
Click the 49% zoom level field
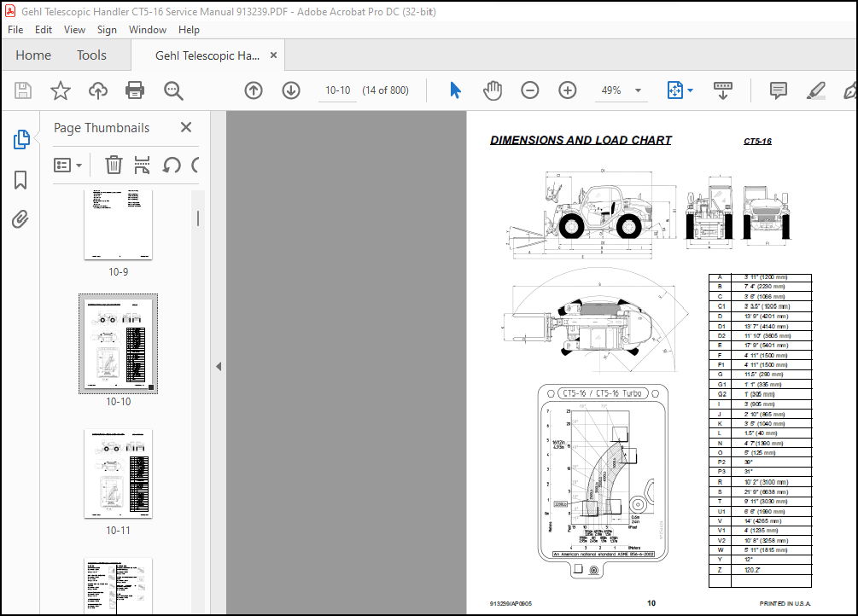611,90
